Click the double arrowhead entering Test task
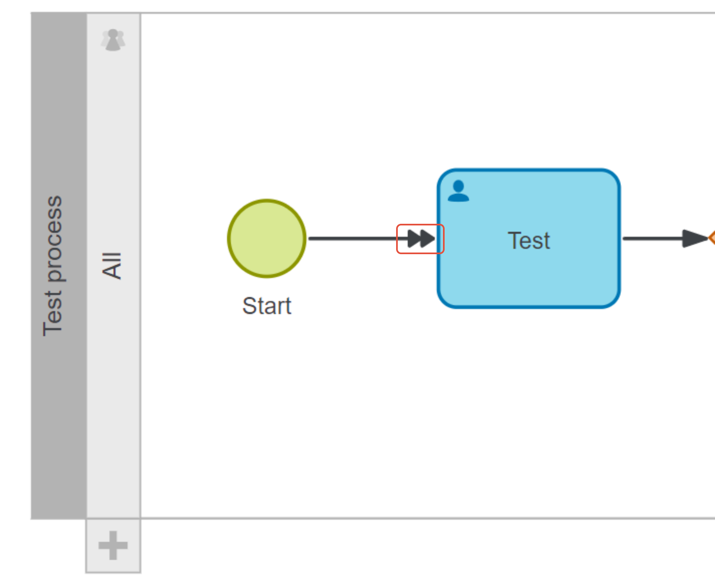715x588 pixels. [x=421, y=239]
